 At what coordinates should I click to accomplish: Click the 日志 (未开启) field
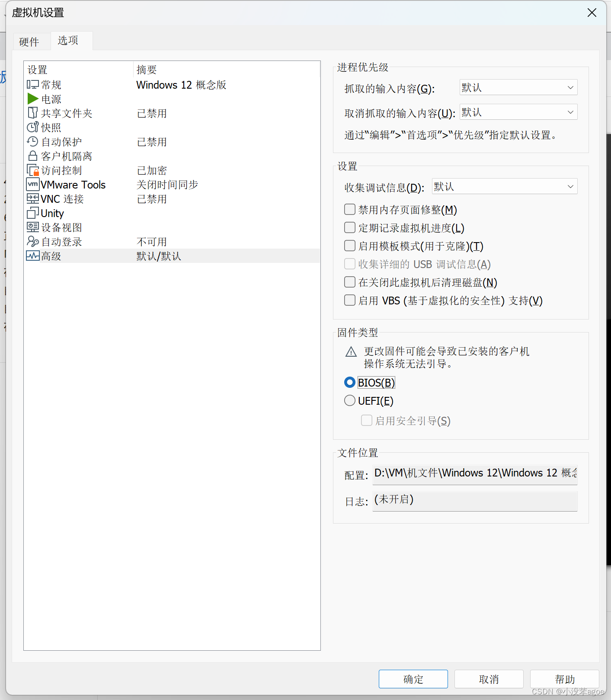click(x=475, y=501)
